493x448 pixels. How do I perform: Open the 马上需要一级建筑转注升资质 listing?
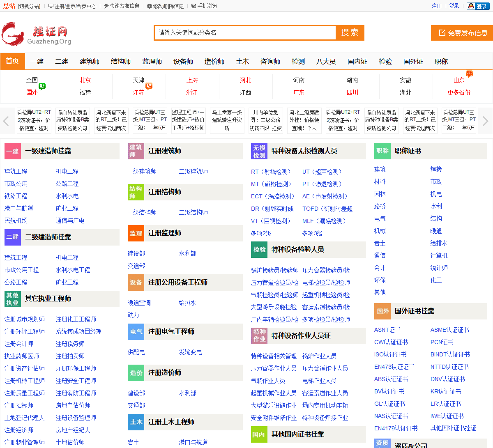(x=227, y=120)
